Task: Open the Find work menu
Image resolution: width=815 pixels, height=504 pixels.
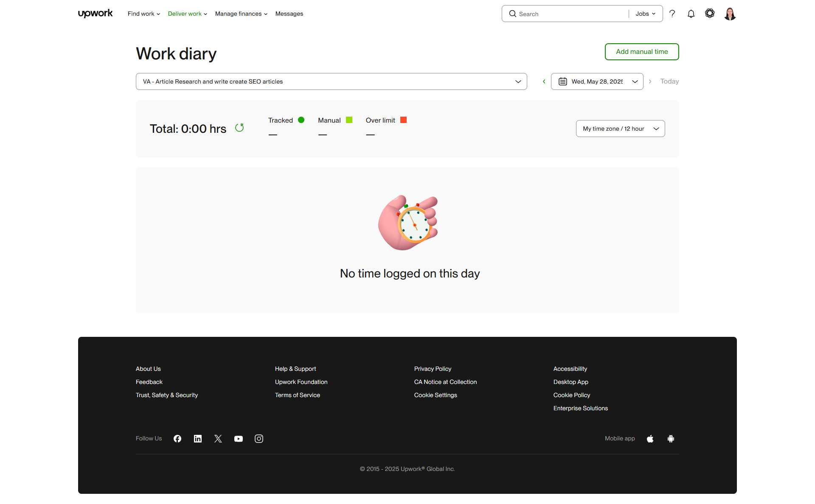Action: (144, 14)
